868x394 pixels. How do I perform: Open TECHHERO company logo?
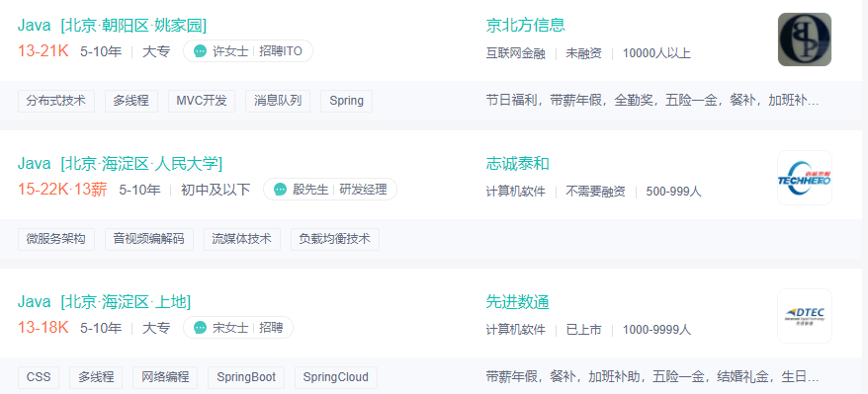[x=805, y=178]
